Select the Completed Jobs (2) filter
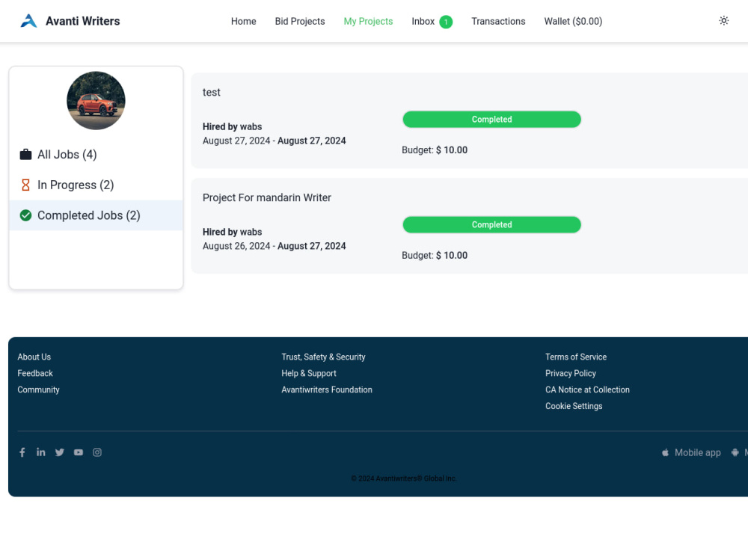Screen dimensions: 748x560 [x=96, y=215]
